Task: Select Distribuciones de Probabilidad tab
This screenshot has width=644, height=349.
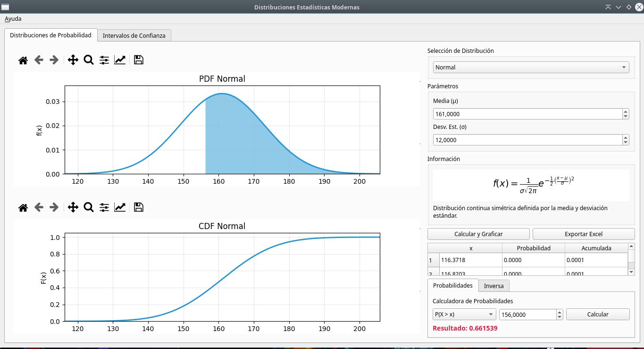Action: pyautogui.click(x=50, y=35)
